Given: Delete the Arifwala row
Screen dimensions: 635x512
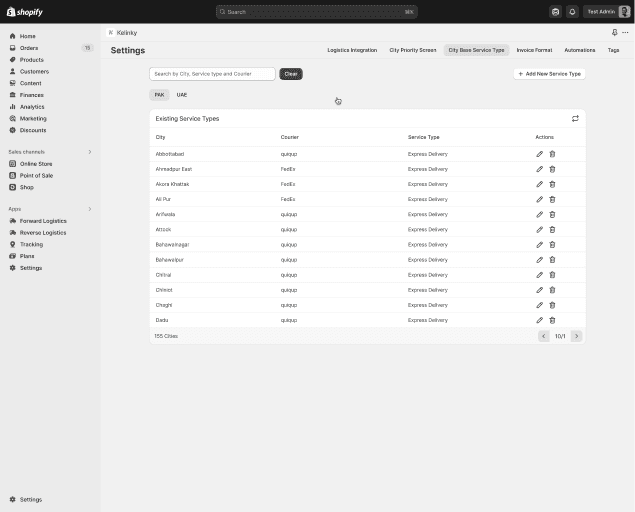Looking at the screenshot, I should point(552,214).
